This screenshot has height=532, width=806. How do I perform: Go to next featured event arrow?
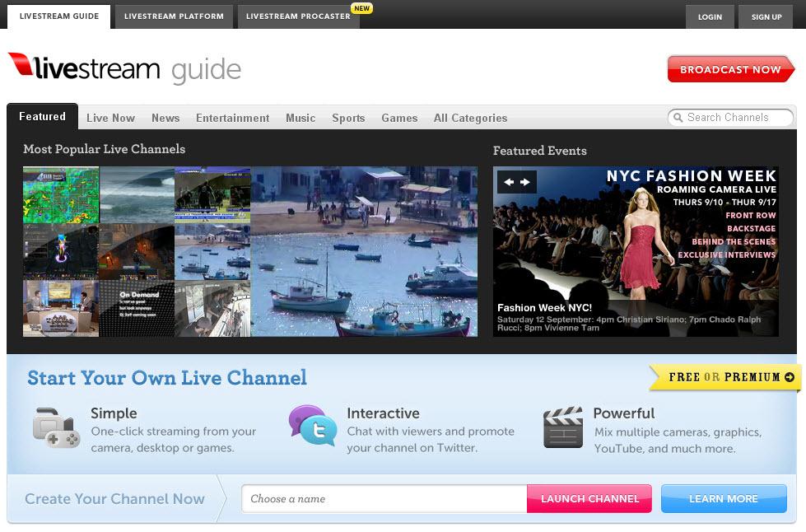[525, 182]
